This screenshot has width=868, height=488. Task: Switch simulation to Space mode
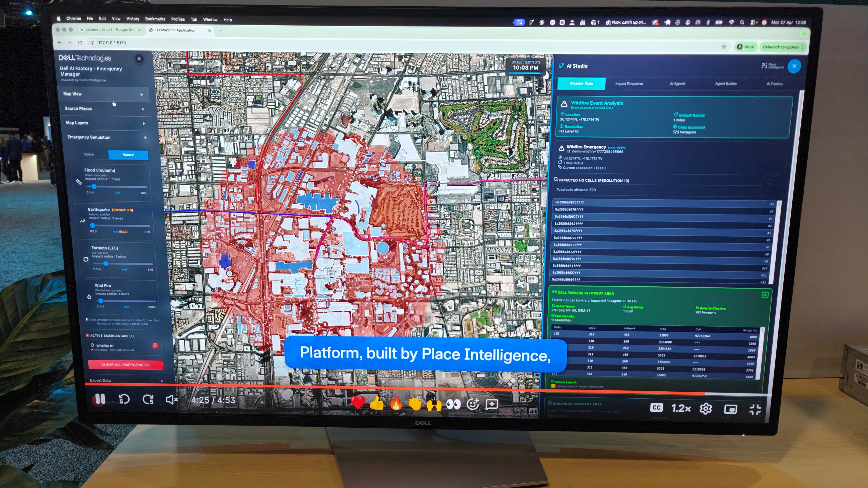[x=89, y=154]
